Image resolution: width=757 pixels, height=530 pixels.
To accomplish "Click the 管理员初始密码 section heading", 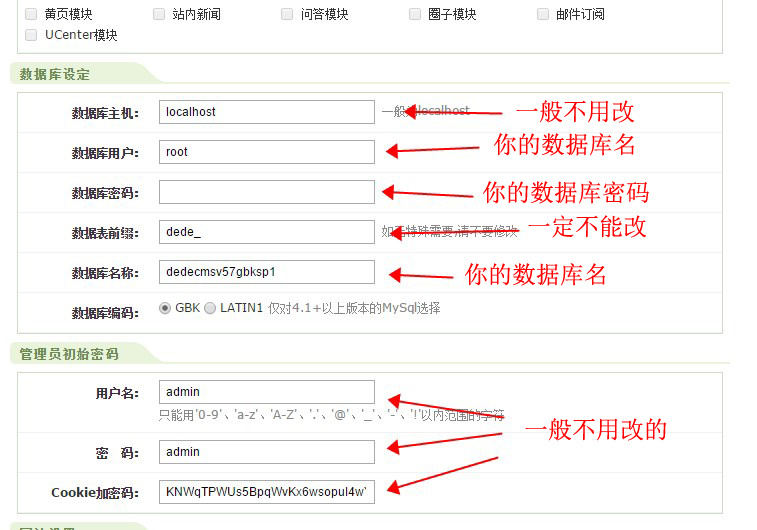I will coord(69,354).
